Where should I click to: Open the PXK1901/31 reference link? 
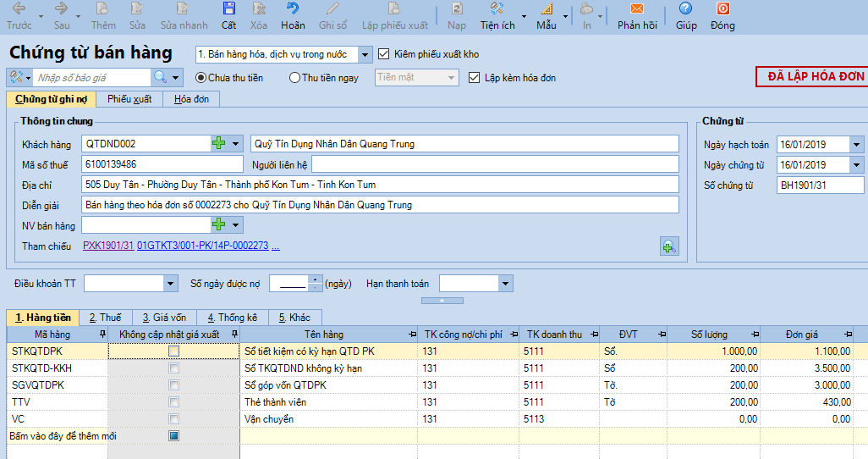(x=108, y=246)
